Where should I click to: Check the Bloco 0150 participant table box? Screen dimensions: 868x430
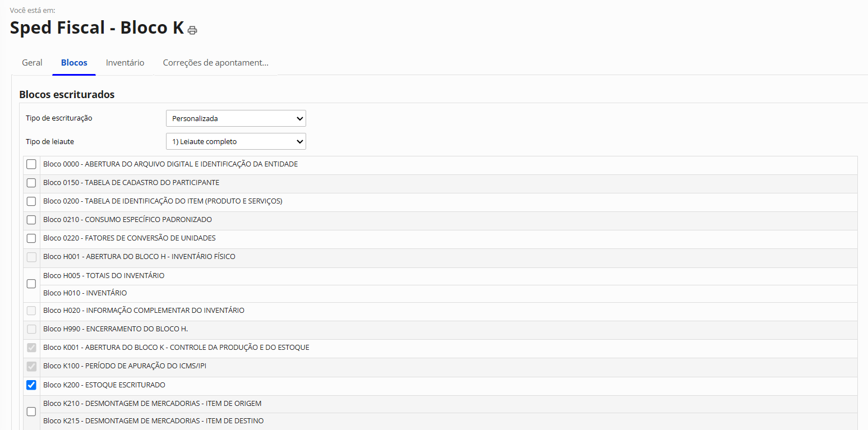click(31, 183)
